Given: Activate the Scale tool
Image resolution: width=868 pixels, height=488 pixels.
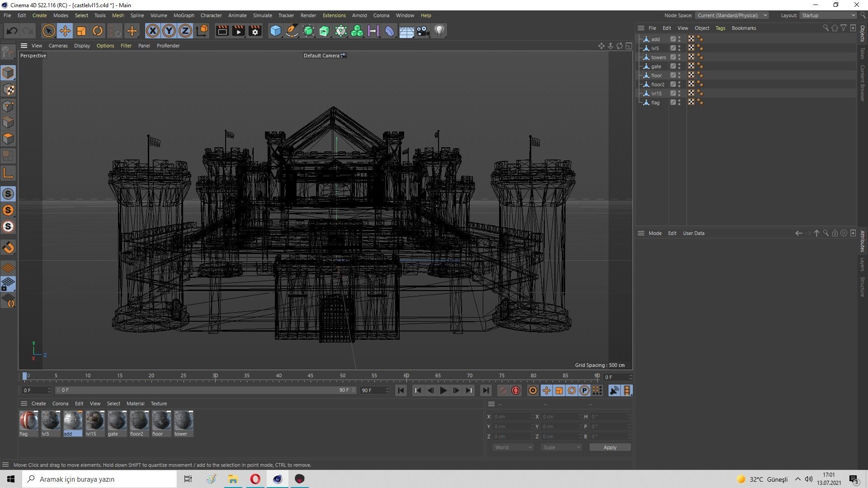Looking at the screenshot, I should (81, 31).
